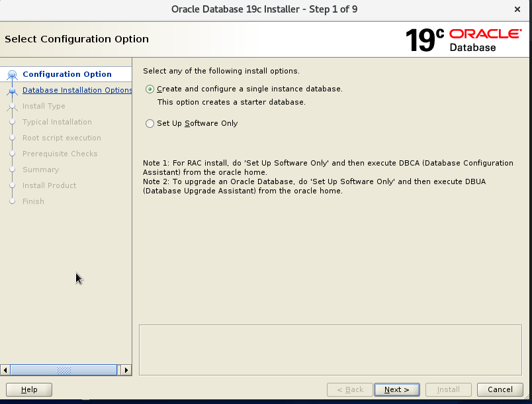Click the Database Installation Options step marker icon
The width and height of the screenshot is (532, 404).
click(x=12, y=90)
